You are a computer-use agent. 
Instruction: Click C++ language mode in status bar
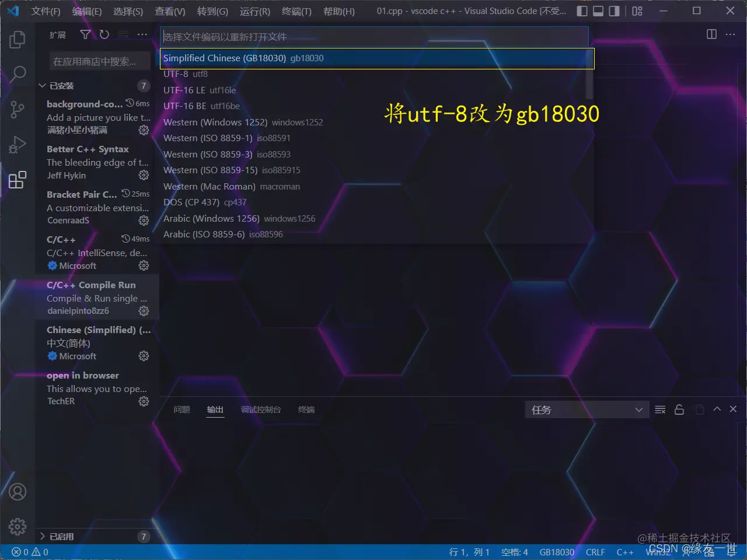[x=625, y=552]
